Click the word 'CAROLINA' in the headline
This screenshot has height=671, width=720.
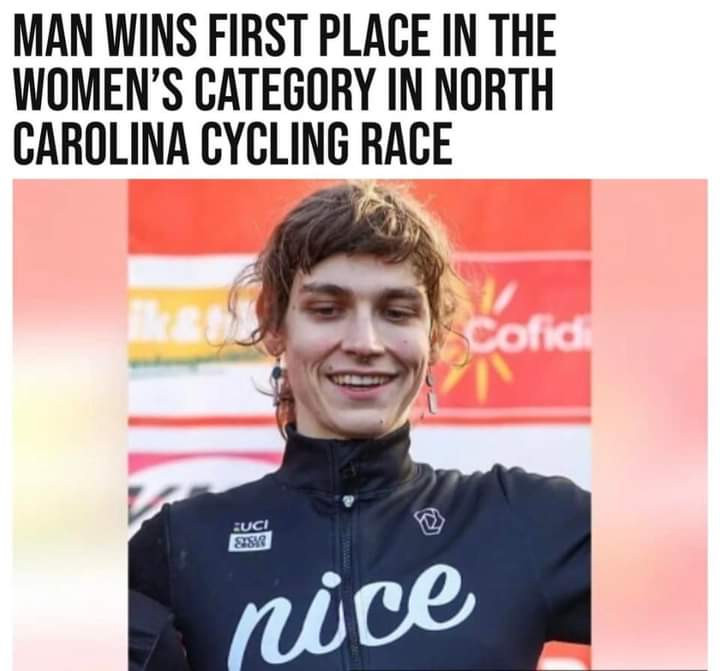(101, 143)
